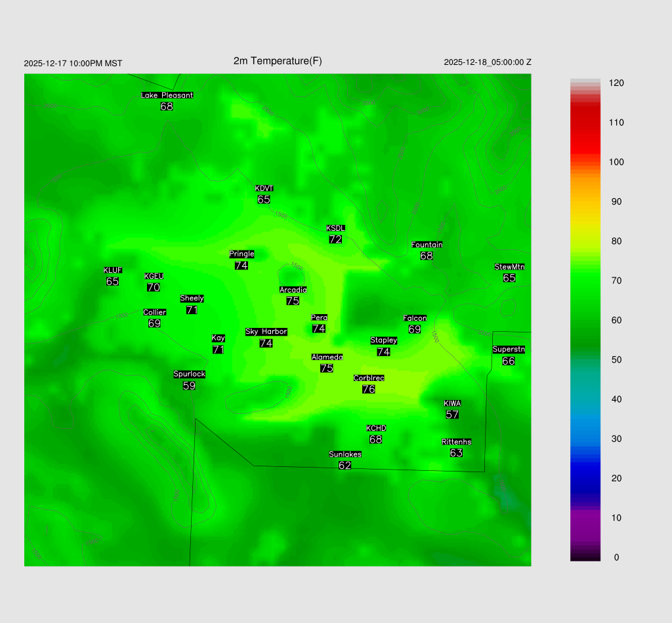Select the KIWA station reading of 57
672x623 pixels.
click(x=452, y=414)
